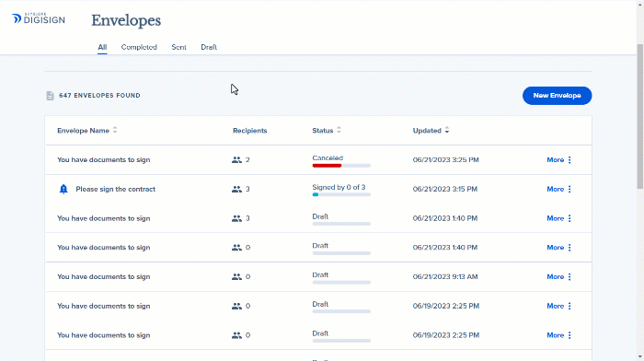Open kebab menu for envelope updated 06/21/2023 3:25 PM
Viewport: 644px width, 361px height.
[x=569, y=160]
